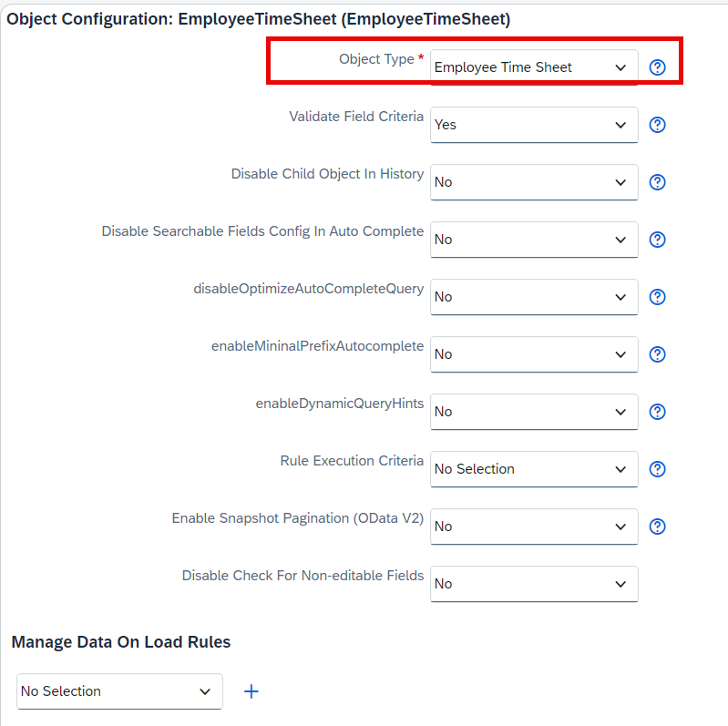Open help for Enable Snapshot Pagination
Image resolution: width=728 pixels, height=726 pixels.
657,527
